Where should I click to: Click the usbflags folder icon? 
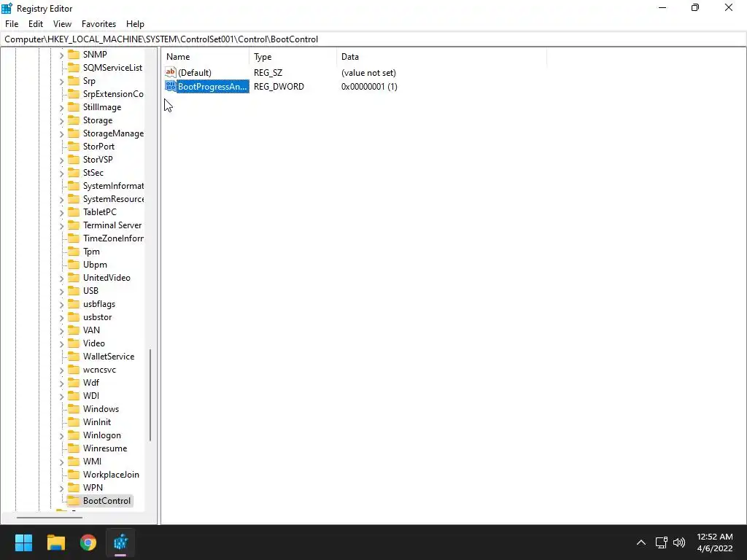click(x=74, y=304)
